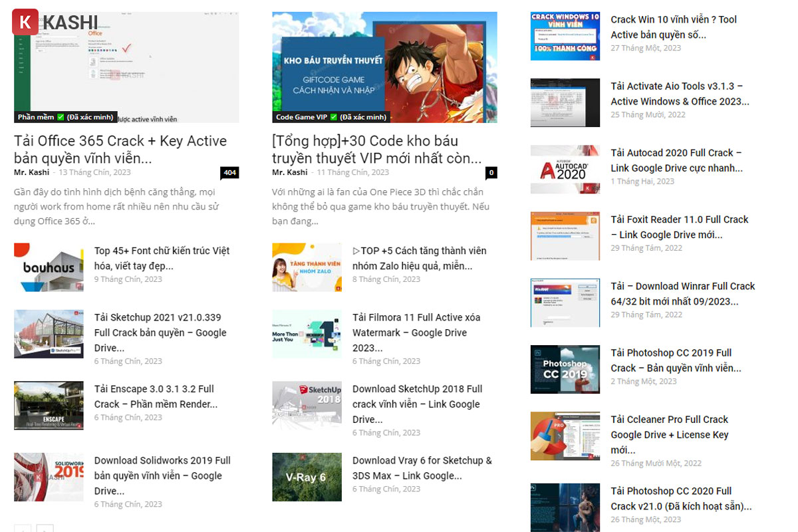Screen dimensions: 798x532
Task: Open 'Tải Foxit Reader 11.0 Full Crack' link
Action: [680, 227]
